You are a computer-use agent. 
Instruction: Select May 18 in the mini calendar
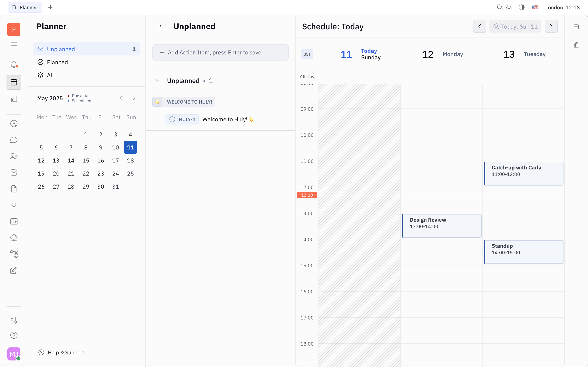click(130, 160)
